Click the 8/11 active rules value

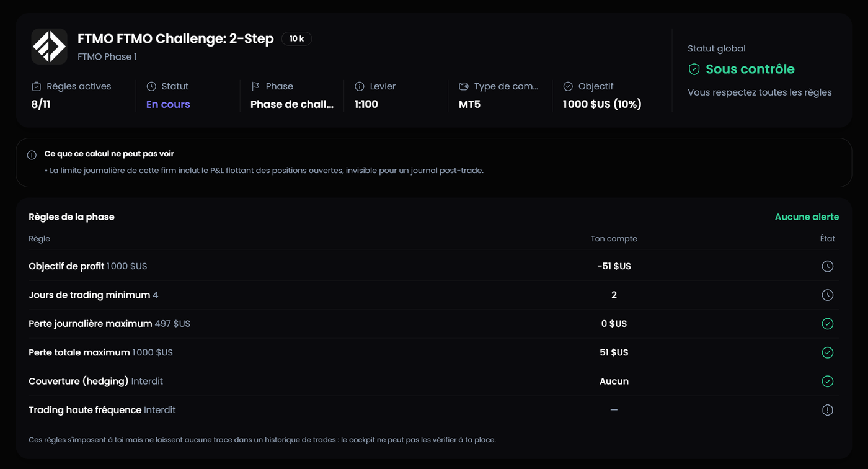pyautogui.click(x=41, y=104)
